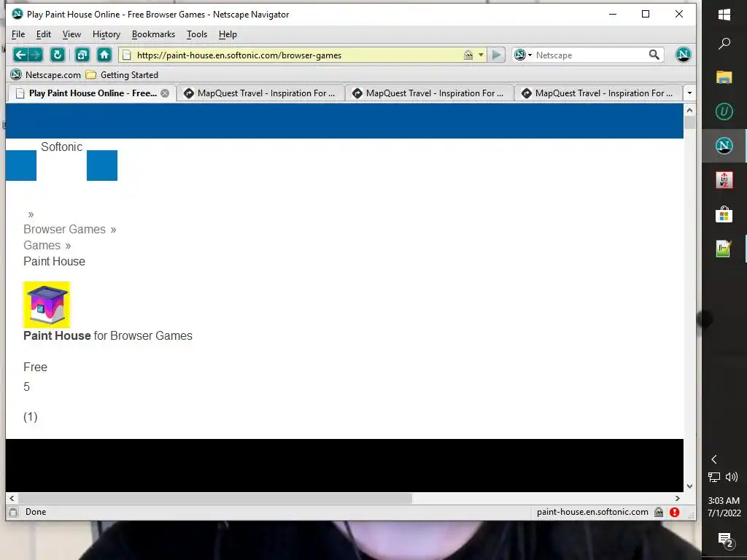
Task: Go forward with the right arrow button
Action: [x=36, y=55]
